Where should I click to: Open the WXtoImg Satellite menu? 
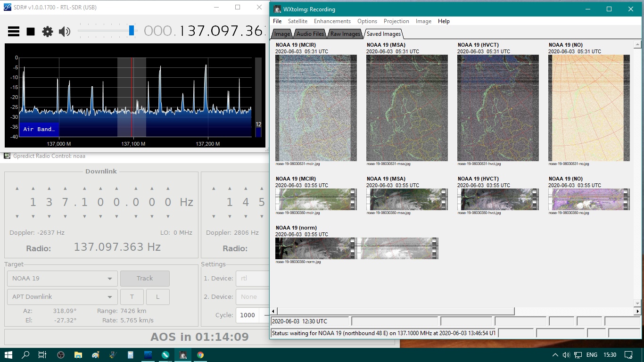click(x=297, y=21)
